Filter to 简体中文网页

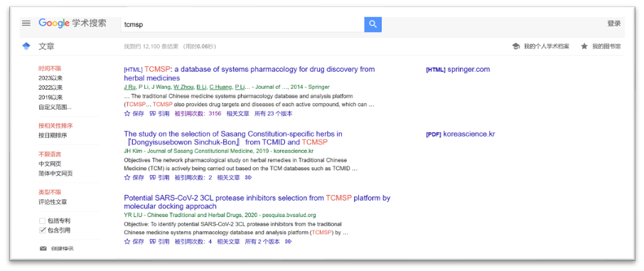coord(55,174)
